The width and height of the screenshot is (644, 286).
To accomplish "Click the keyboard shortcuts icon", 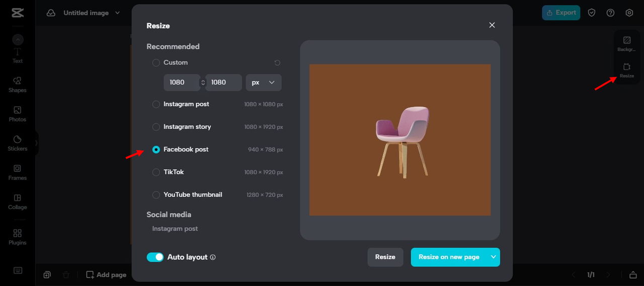I will pos(18,270).
